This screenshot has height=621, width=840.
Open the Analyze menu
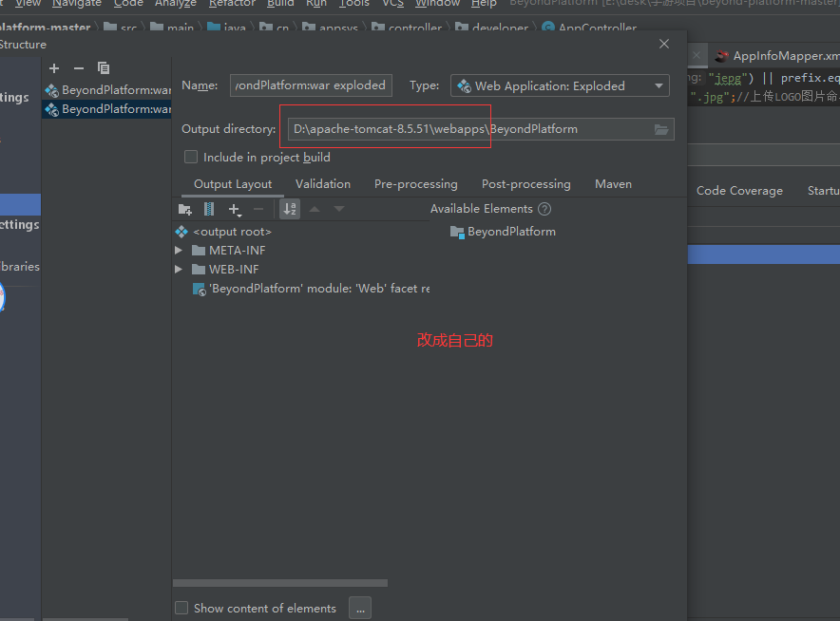point(176,3)
